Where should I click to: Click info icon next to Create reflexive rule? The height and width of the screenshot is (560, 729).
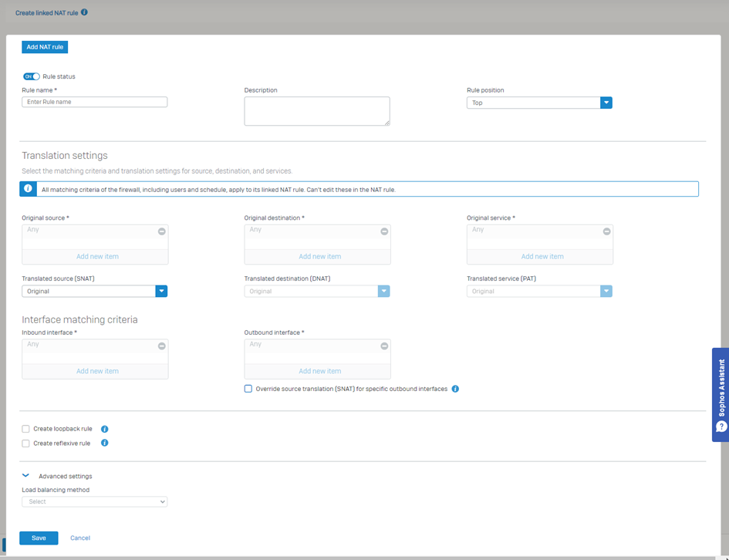[x=105, y=443]
